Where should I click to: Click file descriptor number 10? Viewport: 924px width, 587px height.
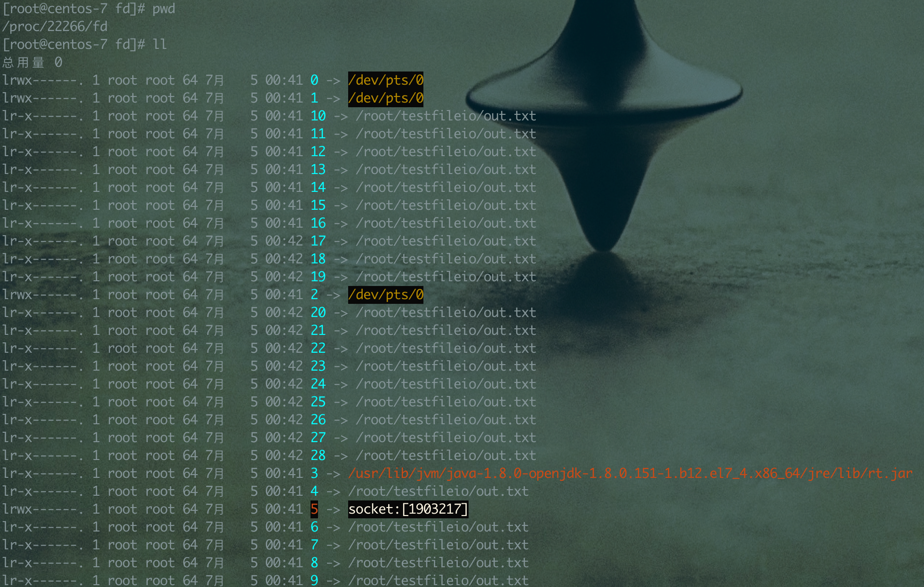click(x=318, y=116)
